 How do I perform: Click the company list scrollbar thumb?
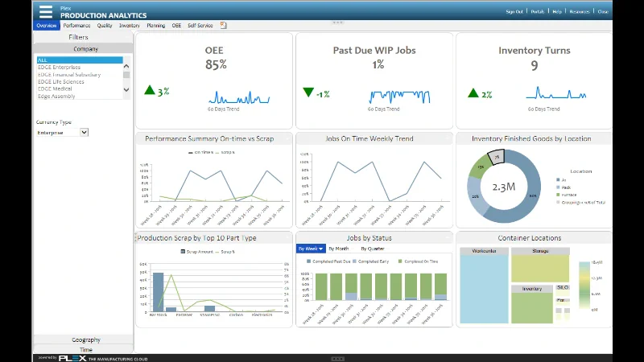tap(126, 75)
